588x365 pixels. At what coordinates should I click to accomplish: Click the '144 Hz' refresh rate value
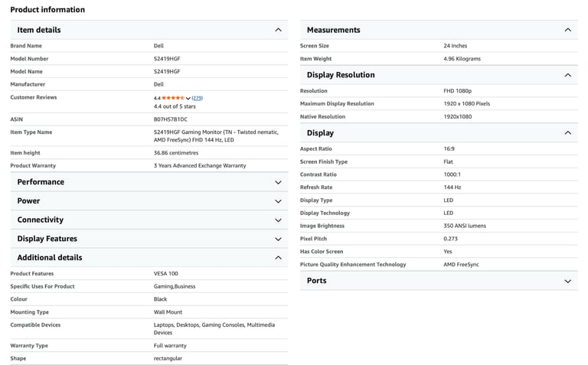tap(452, 187)
